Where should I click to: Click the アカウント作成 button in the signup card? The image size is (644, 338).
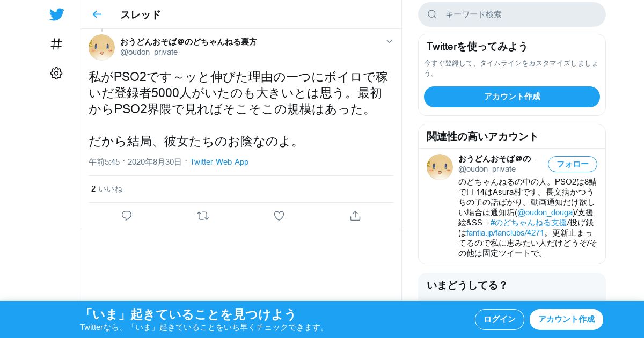[x=512, y=97]
